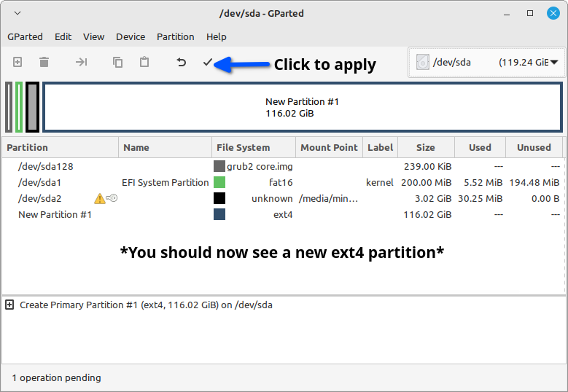Sort by the Mount Point column header

click(x=330, y=148)
